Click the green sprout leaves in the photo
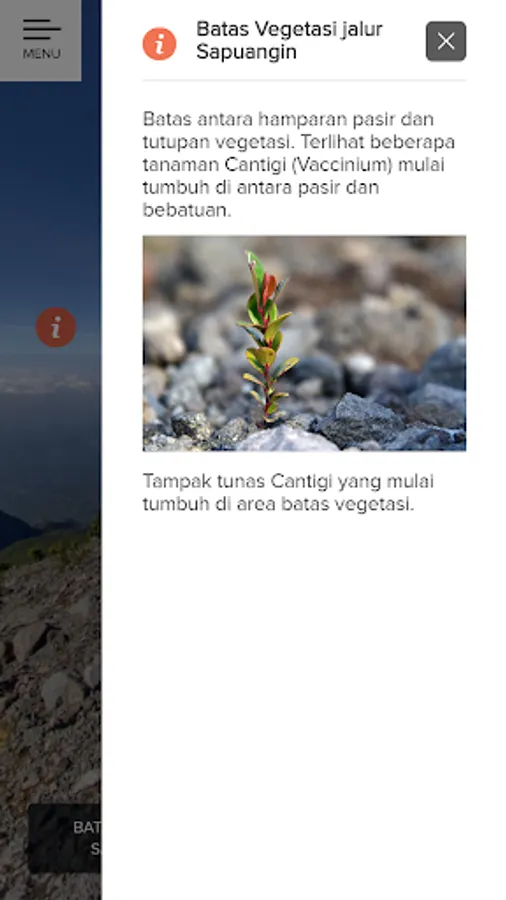The image size is (506, 900). [x=267, y=333]
